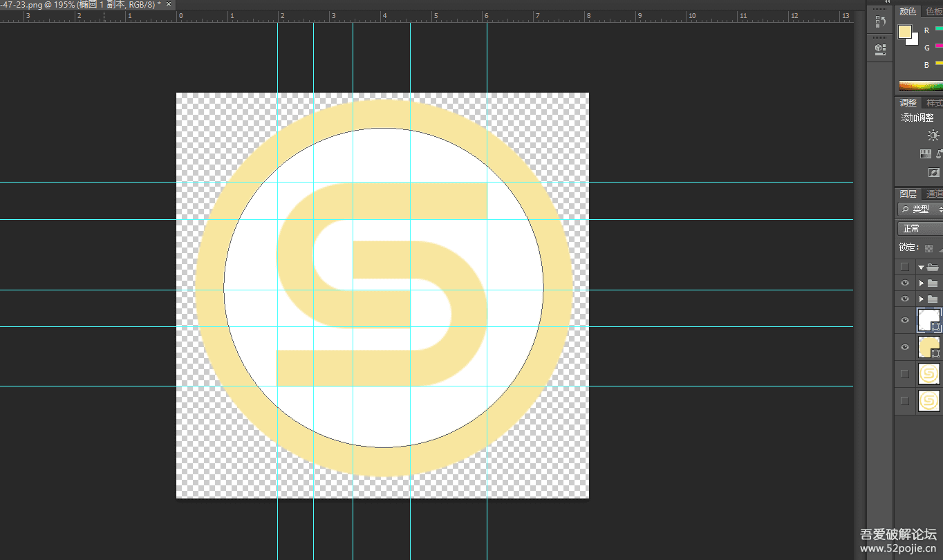Screen dimensions: 943x560
Task: Switch to the 颜色 color tab
Action: (x=908, y=11)
